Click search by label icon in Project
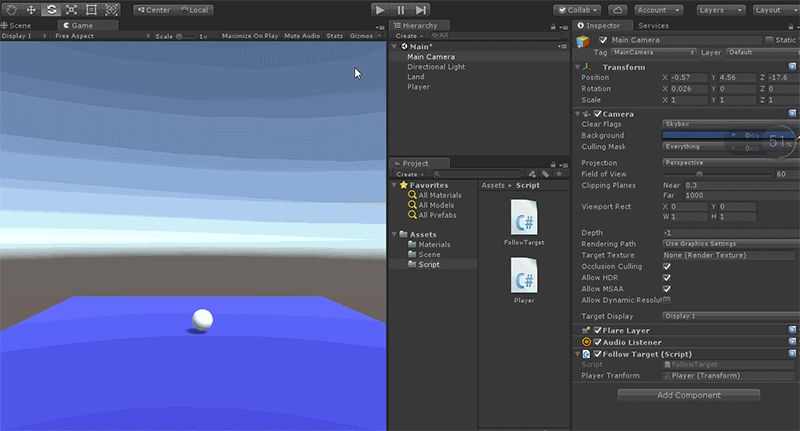 (x=545, y=174)
